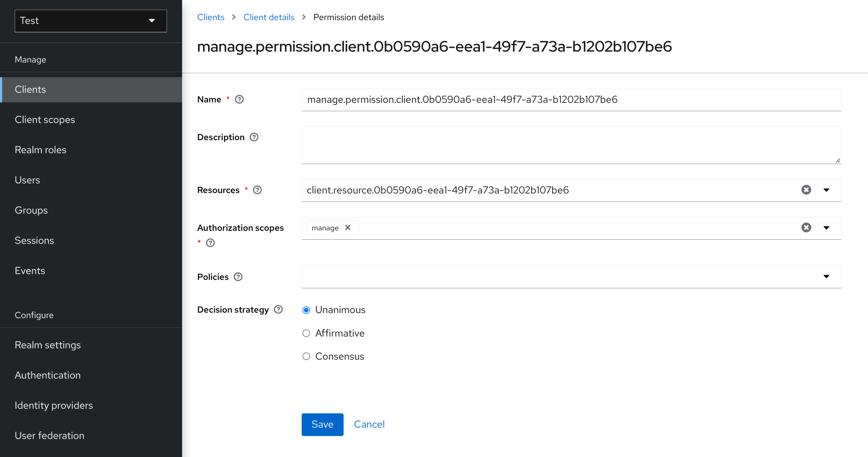This screenshot has width=868, height=457.
Task: Remove the manage scope chip
Action: click(x=348, y=228)
